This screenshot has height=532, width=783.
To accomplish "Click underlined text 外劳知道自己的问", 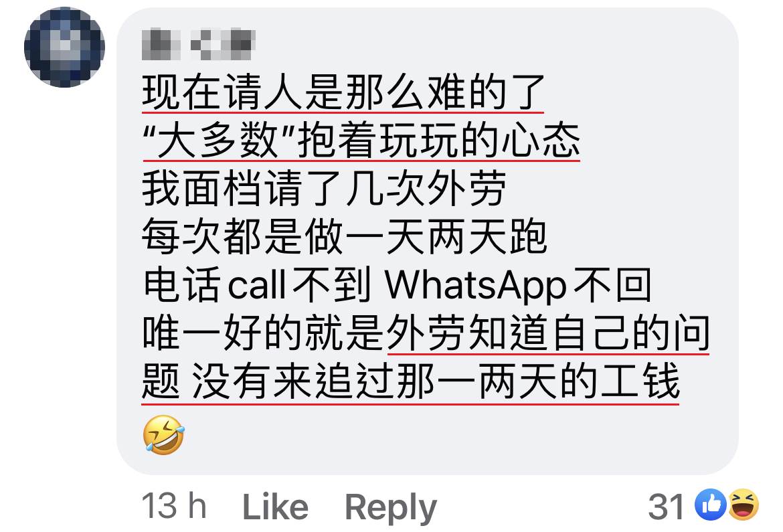I will pyautogui.click(x=548, y=333).
